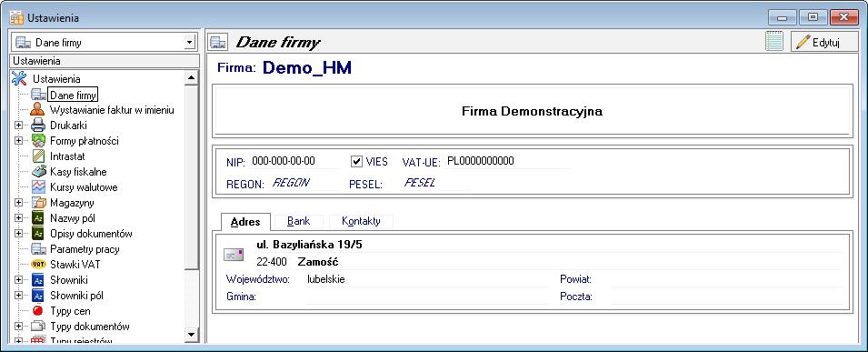Screen dimensions: 868x352
Task: Expand the Opisy dokumentów tree node
Action: [x=18, y=234]
